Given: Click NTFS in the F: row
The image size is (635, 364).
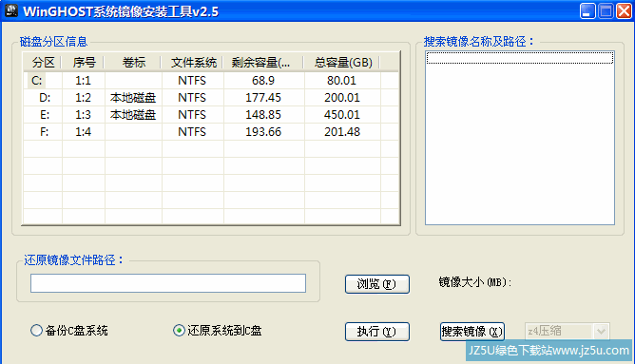Looking at the screenshot, I should [192, 131].
